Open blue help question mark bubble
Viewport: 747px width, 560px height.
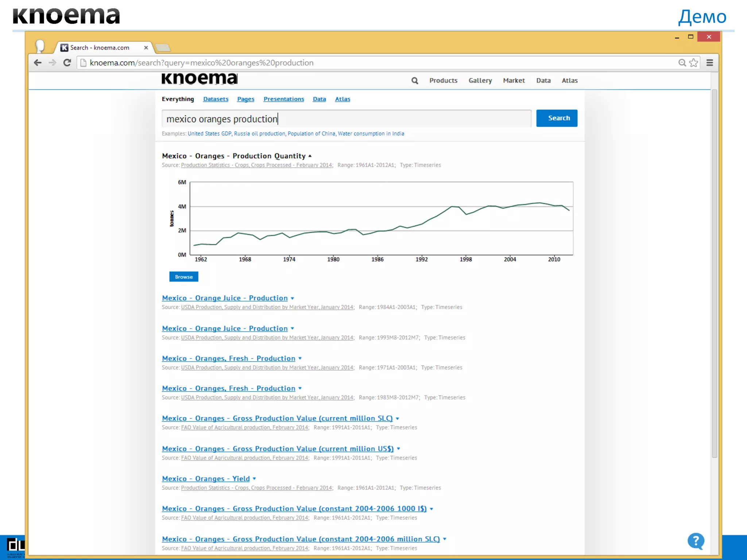pos(696,541)
